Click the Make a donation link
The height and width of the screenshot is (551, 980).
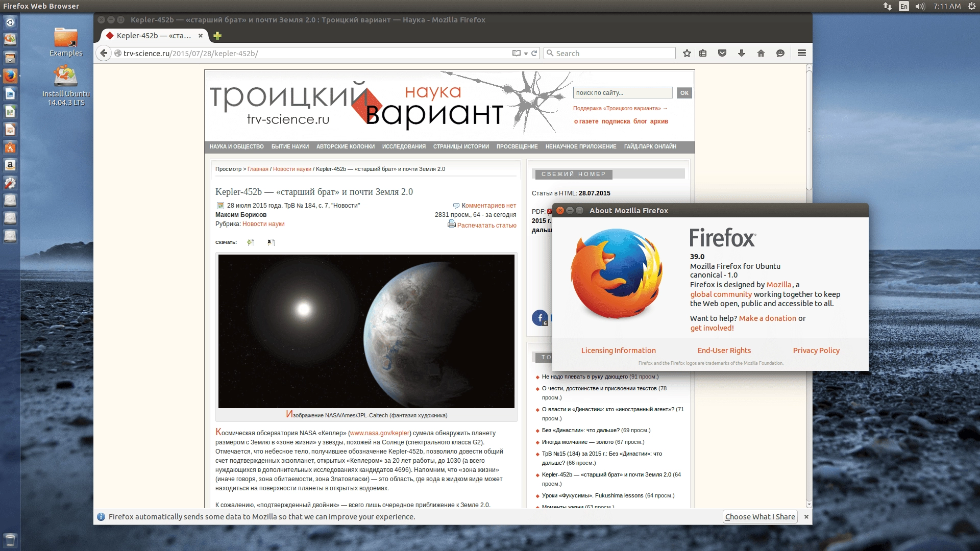[x=768, y=318]
